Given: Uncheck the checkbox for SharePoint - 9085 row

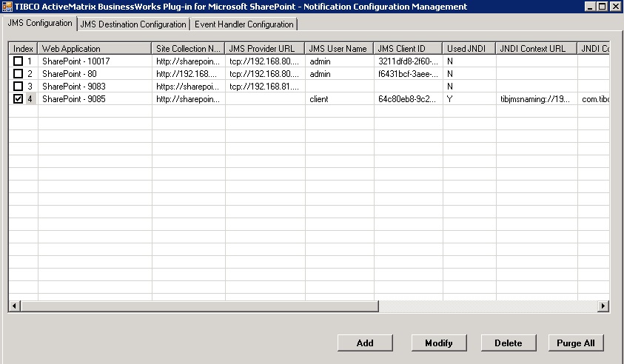Looking at the screenshot, I should tap(18, 98).
